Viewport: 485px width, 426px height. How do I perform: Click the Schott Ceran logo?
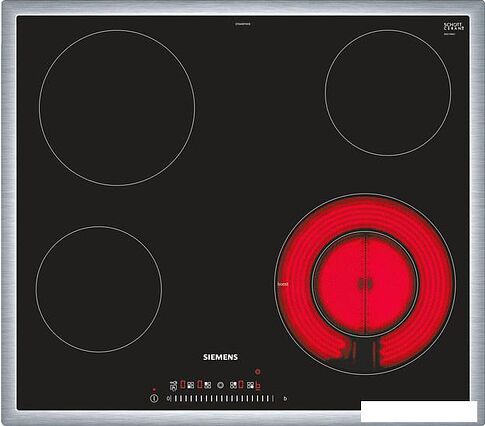click(453, 27)
